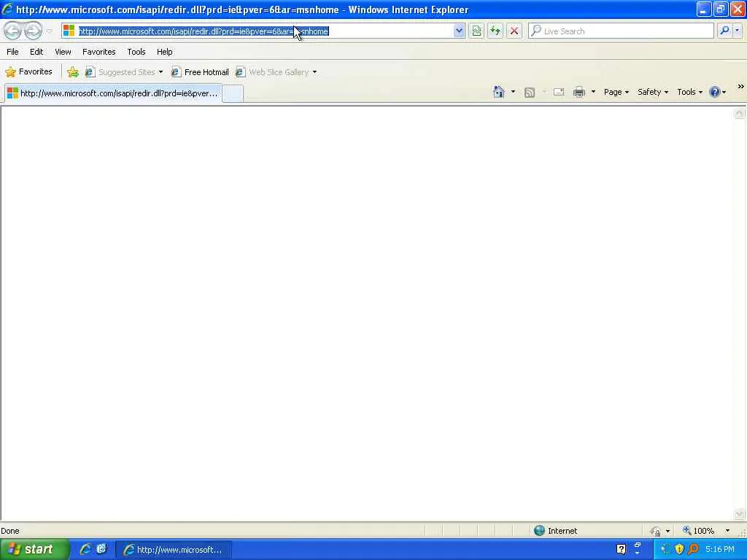The width and height of the screenshot is (747, 560).
Task: Show hidden command bar items chevron
Action: [x=740, y=87]
